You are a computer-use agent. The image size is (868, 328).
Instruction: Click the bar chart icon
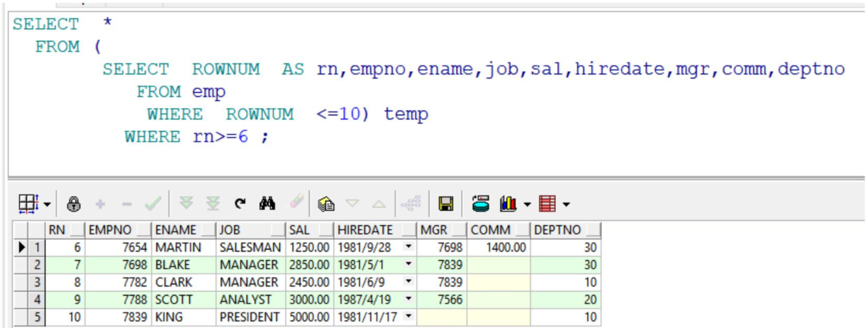[508, 204]
